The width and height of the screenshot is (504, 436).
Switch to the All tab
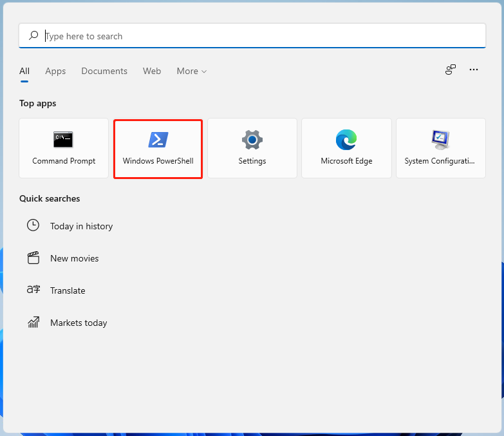click(x=24, y=71)
